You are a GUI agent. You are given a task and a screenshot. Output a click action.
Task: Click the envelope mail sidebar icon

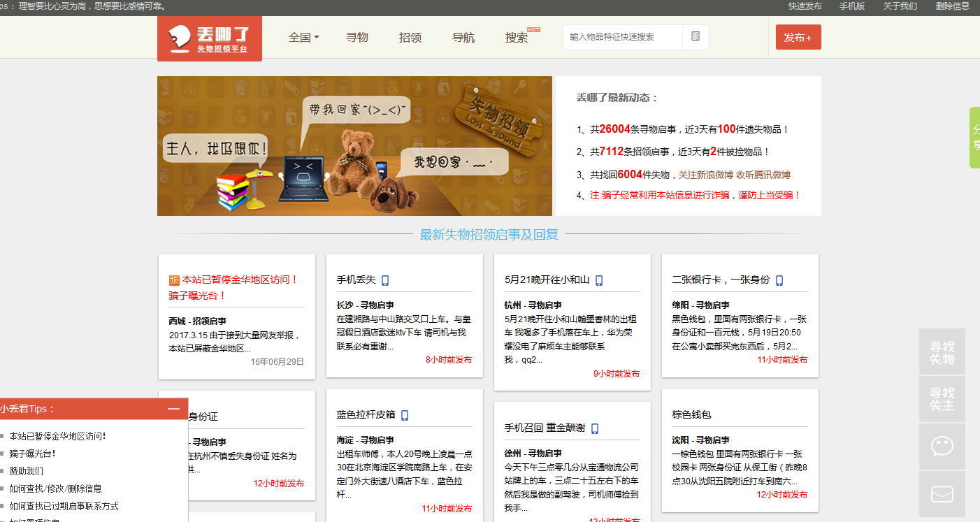pyautogui.click(x=942, y=494)
